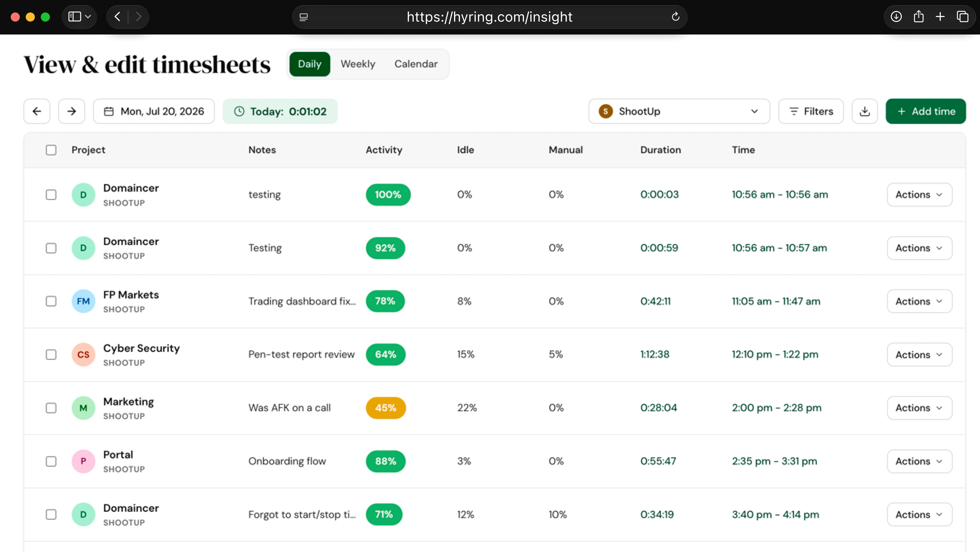Click the Cyber Security CS project avatar
Image resolution: width=980 pixels, height=552 pixels.
click(x=83, y=354)
